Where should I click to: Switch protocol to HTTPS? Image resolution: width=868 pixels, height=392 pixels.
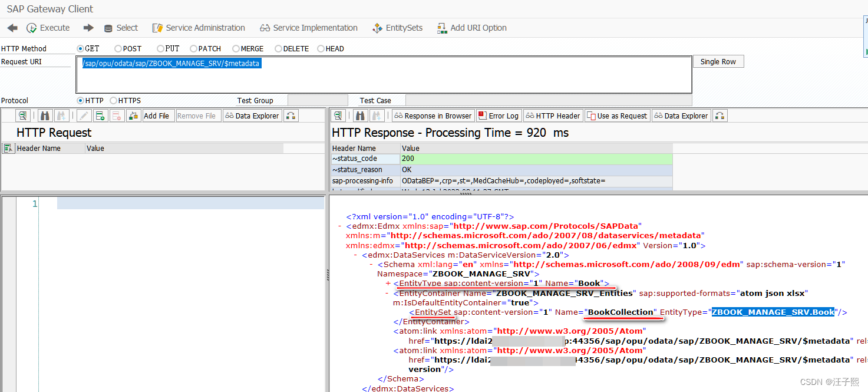click(x=114, y=101)
